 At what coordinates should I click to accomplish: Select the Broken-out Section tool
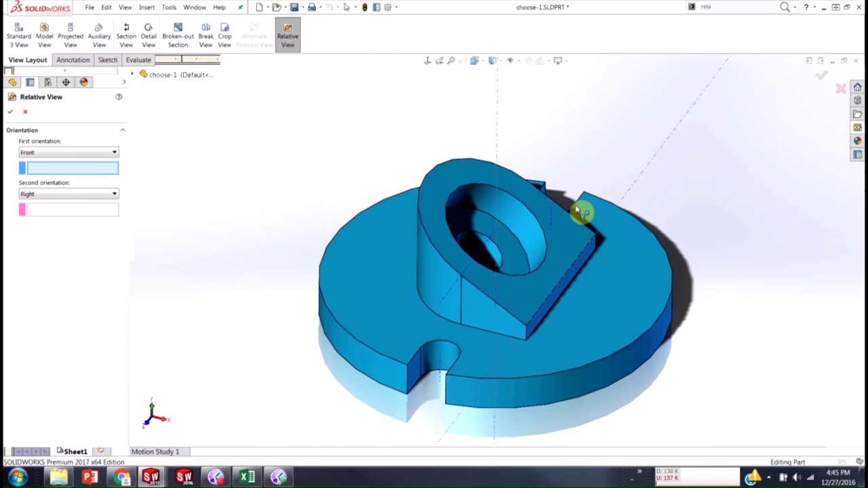point(178,35)
